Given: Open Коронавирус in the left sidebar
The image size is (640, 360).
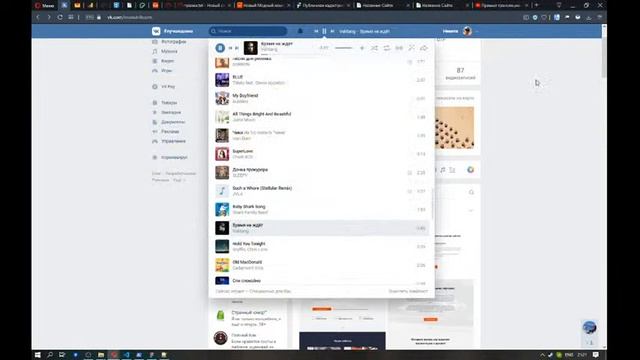Looking at the screenshot, I should [174, 157].
